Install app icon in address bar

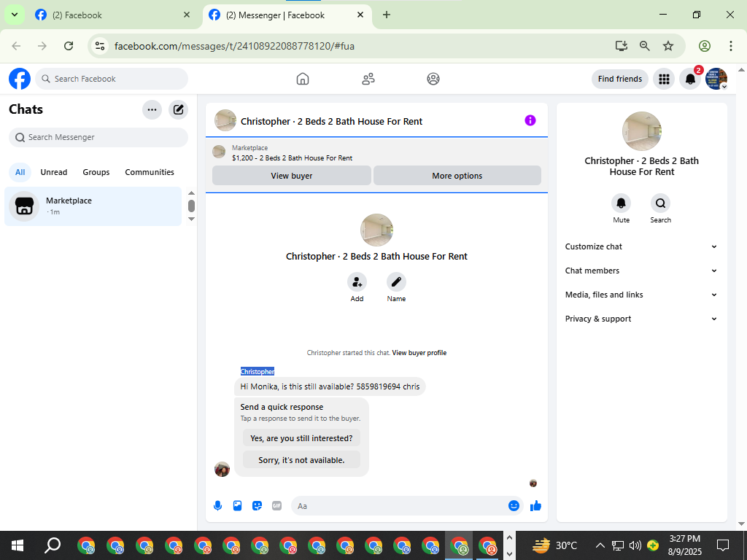[x=622, y=46]
